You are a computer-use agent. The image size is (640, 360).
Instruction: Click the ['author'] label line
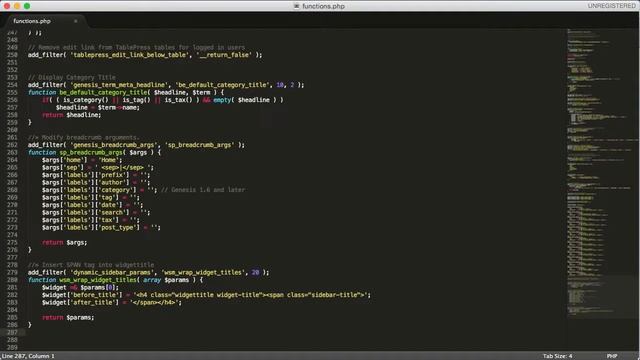tap(96, 182)
